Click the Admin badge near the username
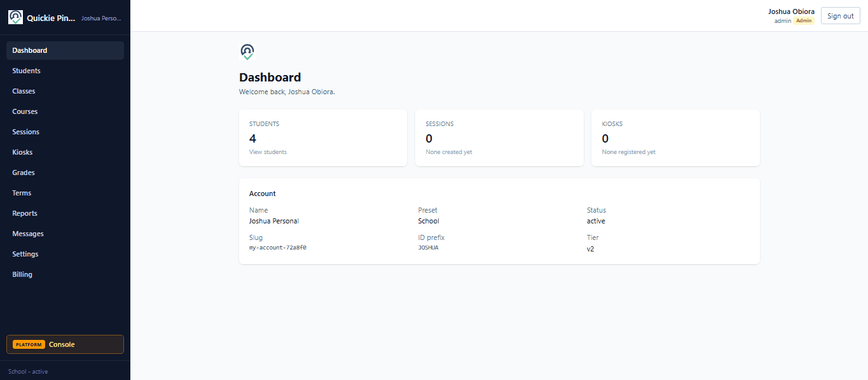868x380 pixels. tap(804, 21)
